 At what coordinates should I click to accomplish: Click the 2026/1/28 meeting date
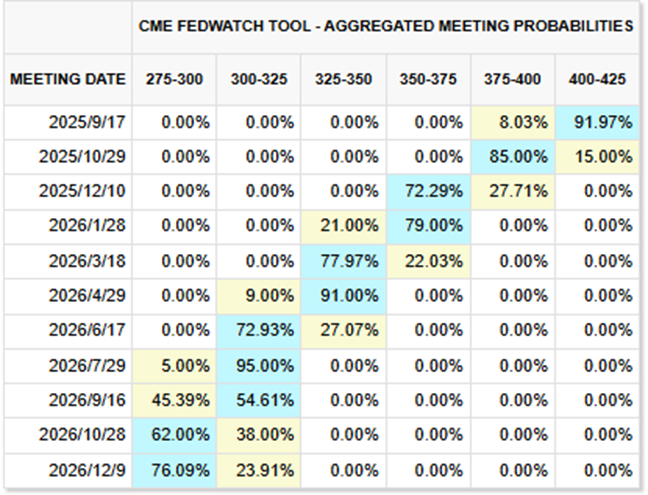pos(87,226)
